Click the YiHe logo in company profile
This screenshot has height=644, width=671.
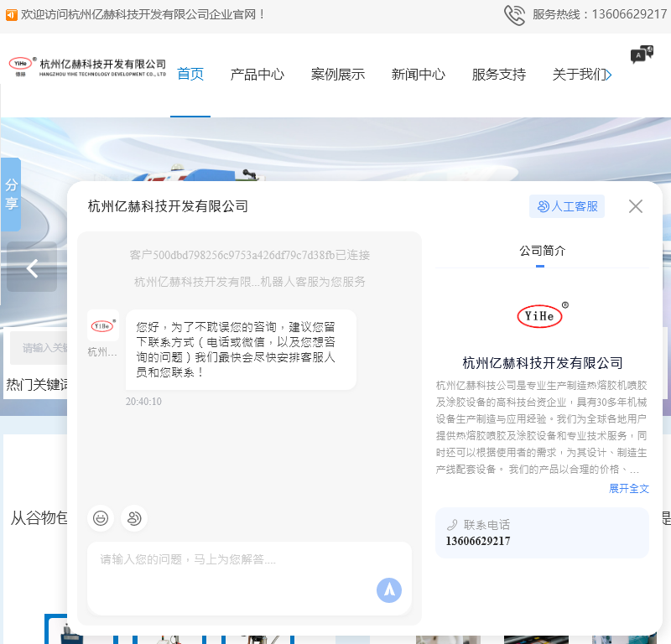pos(542,315)
